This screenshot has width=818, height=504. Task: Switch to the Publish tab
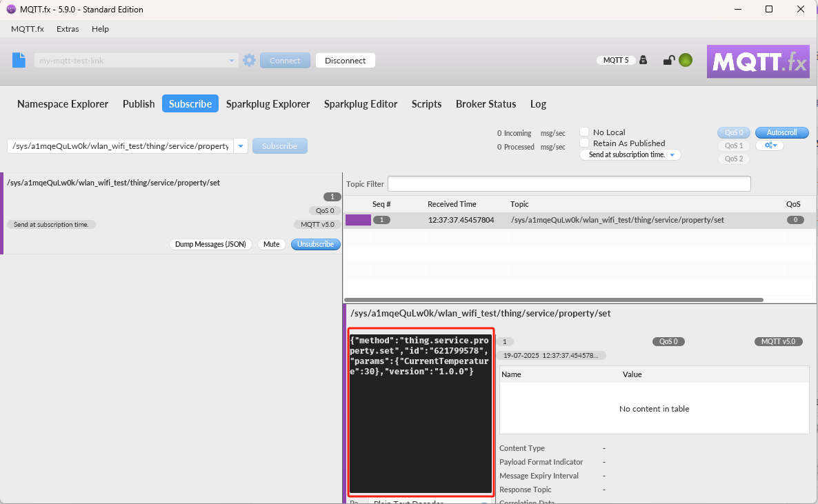coord(139,104)
